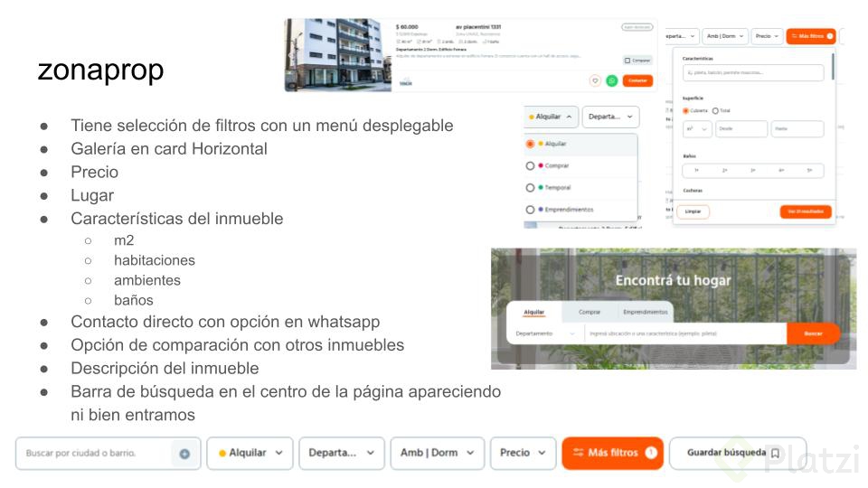Screen dimensions: 868x488
Task: Select the Temporal radio option
Action: [x=530, y=188]
